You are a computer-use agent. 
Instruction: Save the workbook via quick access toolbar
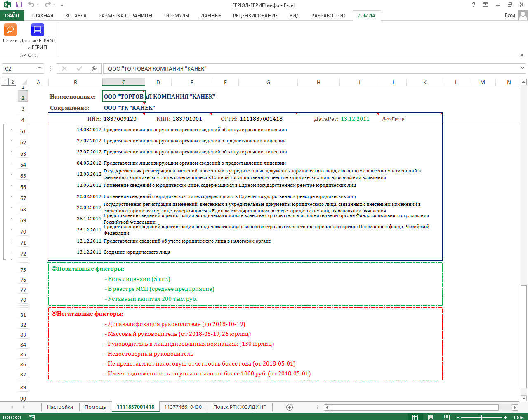pyautogui.click(x=19, y=5)
